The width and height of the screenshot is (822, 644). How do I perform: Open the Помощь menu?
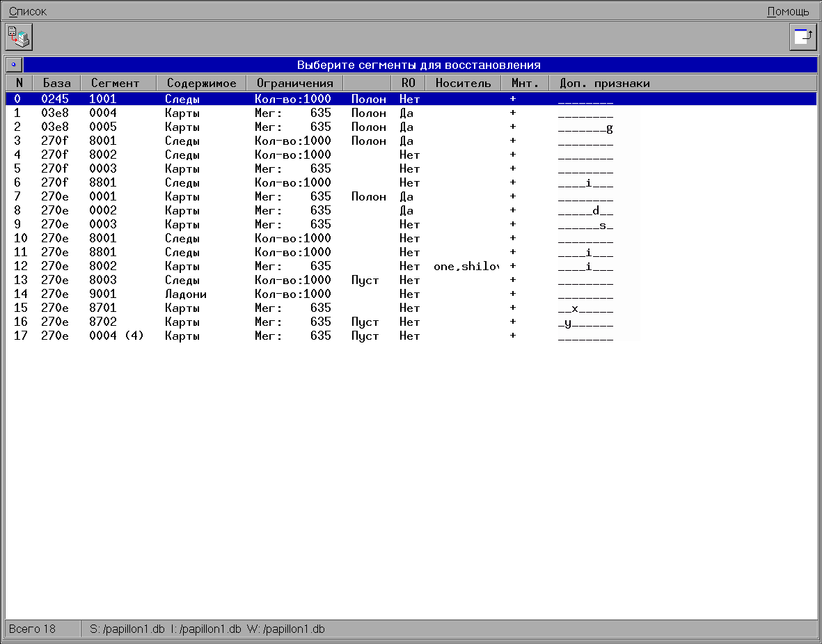pyautogui.click(x=788, y=12)
